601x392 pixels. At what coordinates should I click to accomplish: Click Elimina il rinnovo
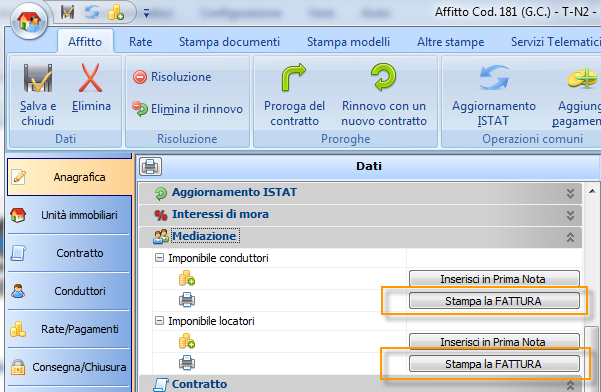tap(187, 109)
